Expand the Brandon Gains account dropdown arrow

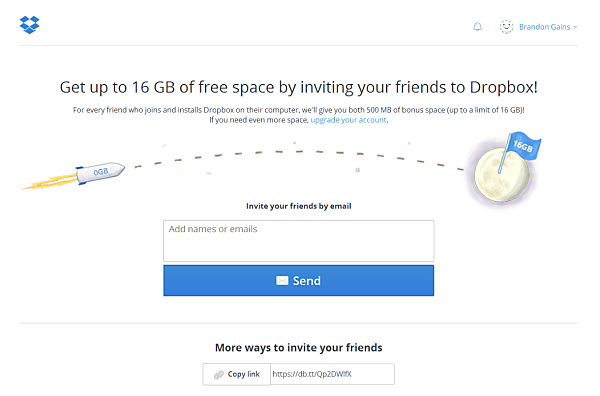point(575,27)
